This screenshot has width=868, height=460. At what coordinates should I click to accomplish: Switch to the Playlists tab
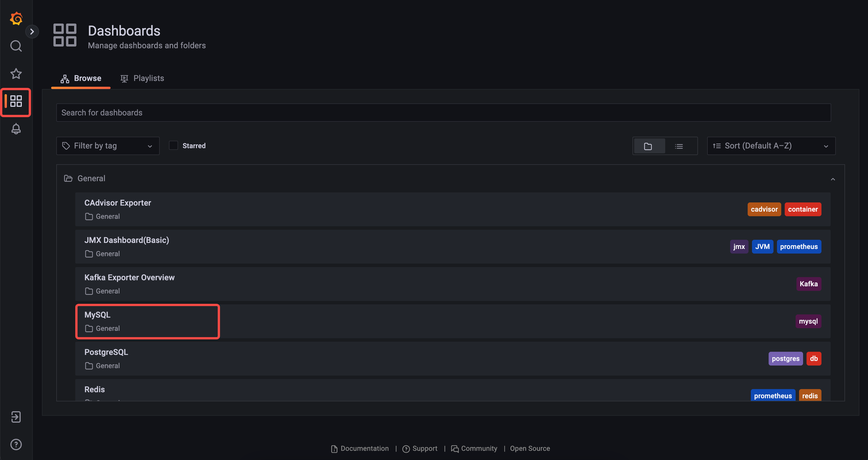pyautogui.click(x=142, y=78)
